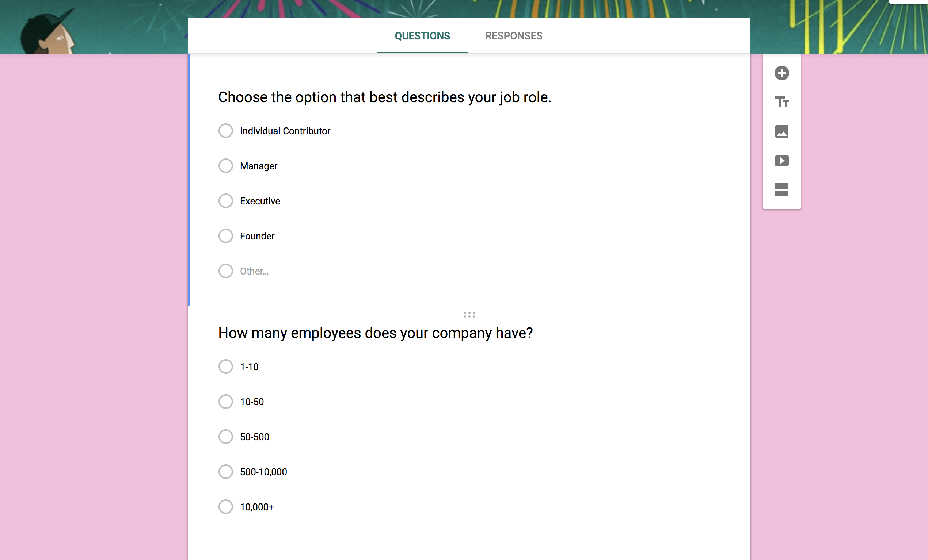Switch to the Responses tab

(x=514, y=36)
